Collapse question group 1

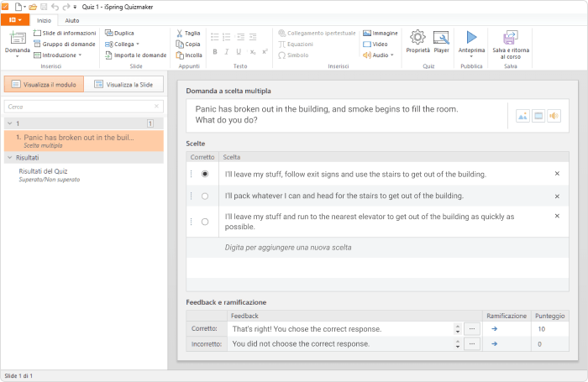pos(10,123)
